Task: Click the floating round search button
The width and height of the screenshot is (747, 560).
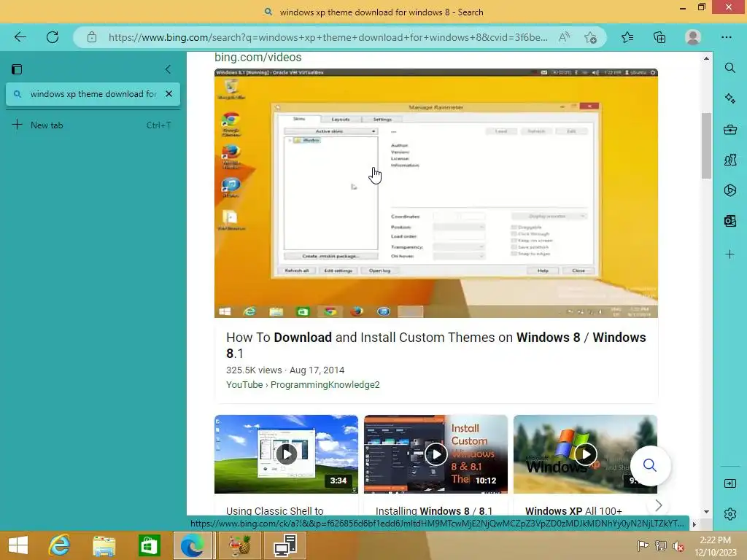Action: pyautogui.click(x=650, y=465)
